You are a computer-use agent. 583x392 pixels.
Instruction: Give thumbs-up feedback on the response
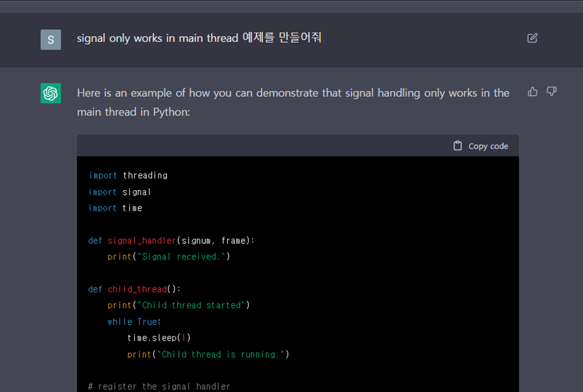point(532,92)
